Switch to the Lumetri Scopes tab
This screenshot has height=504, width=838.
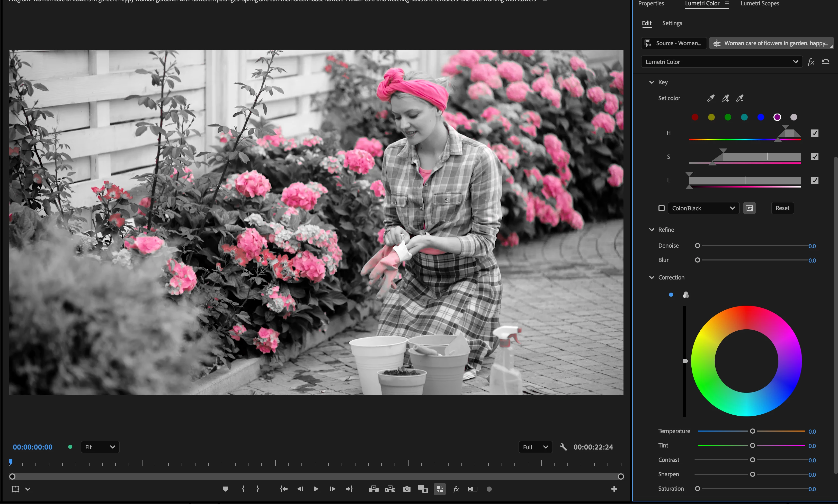coord(760,3)
